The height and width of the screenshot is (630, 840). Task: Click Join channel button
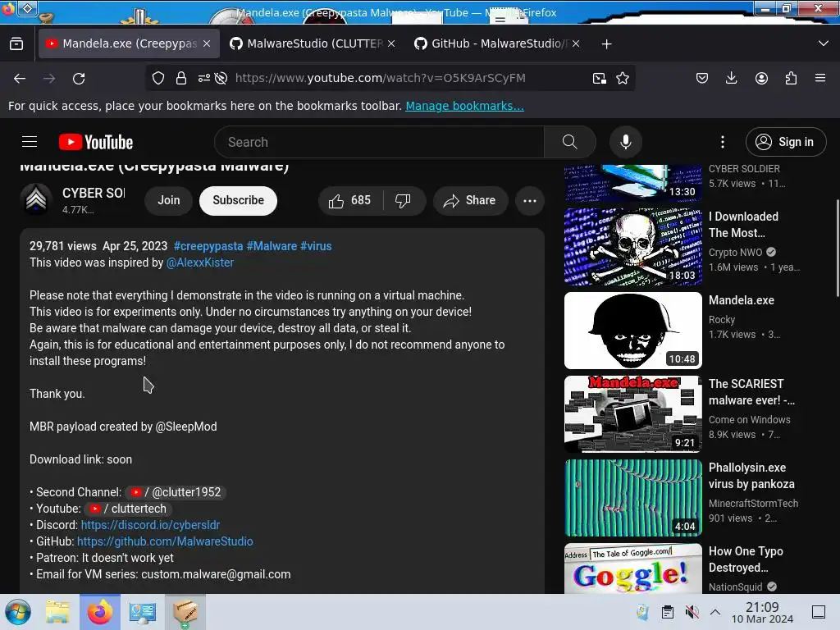point(169,200)
